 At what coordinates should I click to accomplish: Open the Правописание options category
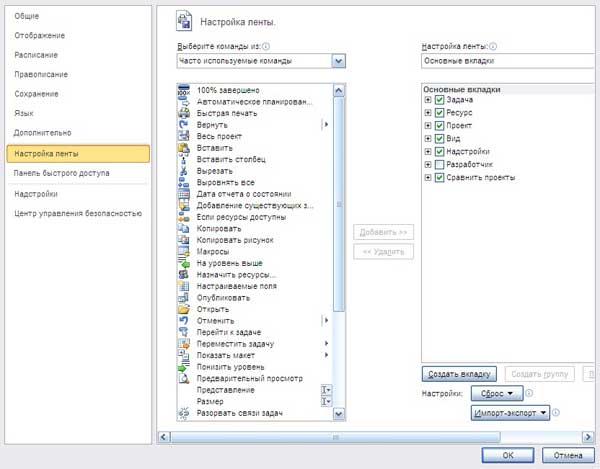(x=41, y=75)
